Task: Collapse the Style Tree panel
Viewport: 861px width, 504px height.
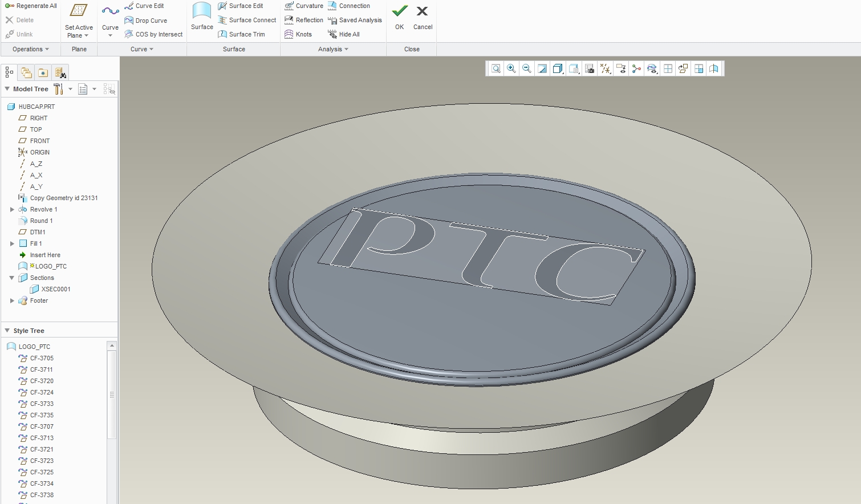Action: (x=7, y=331)
